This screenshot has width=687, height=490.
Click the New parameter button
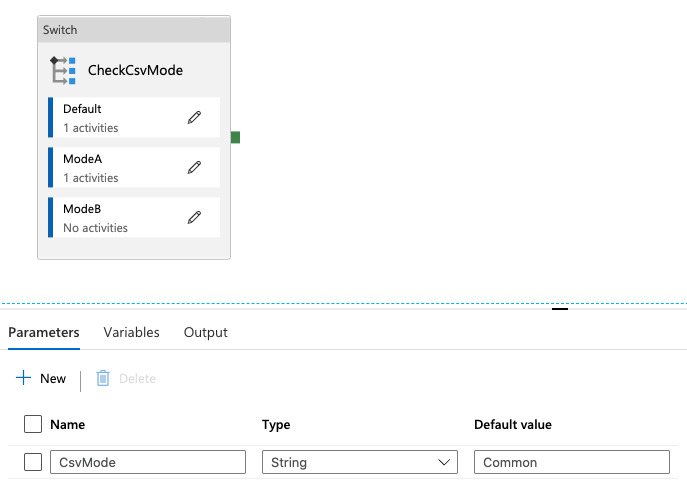(52, 378)
